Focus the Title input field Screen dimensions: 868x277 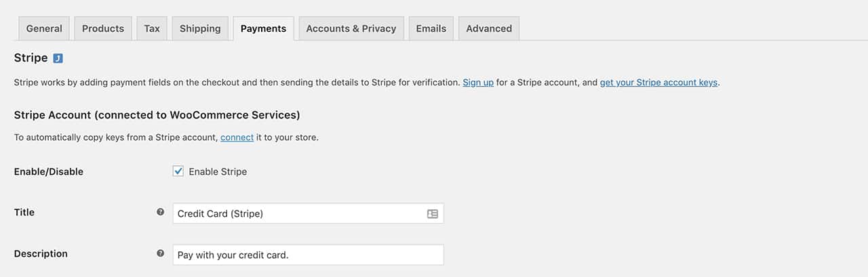[309, 213]
